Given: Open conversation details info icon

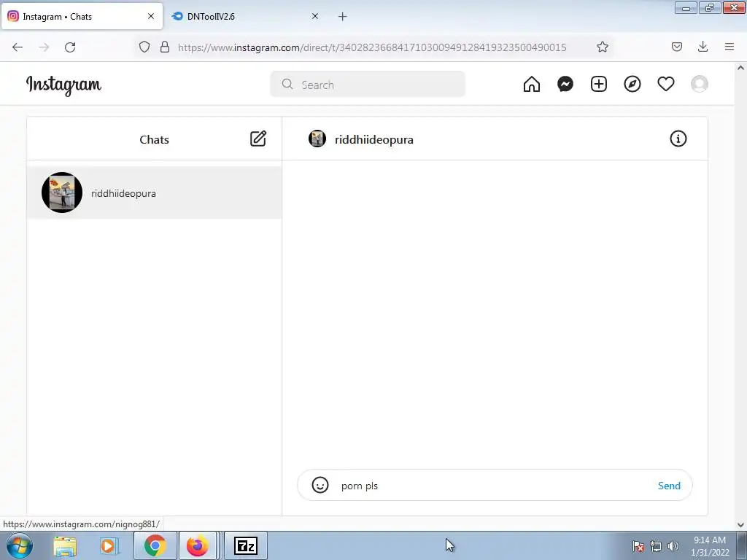Looking at the screenshot, I should 678,139.
